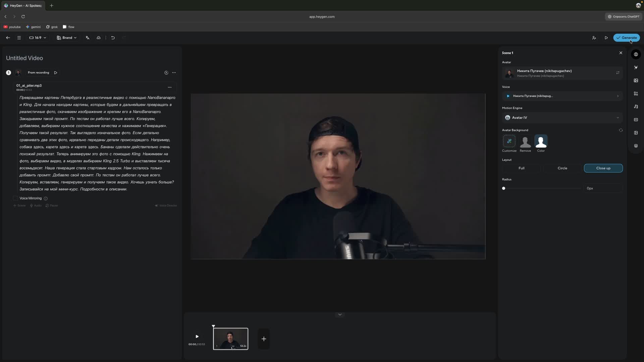The width and height of the screenshot is (644, 362).
Task: Open the Media library sidebar icon
Action: [x=636, y=80]
